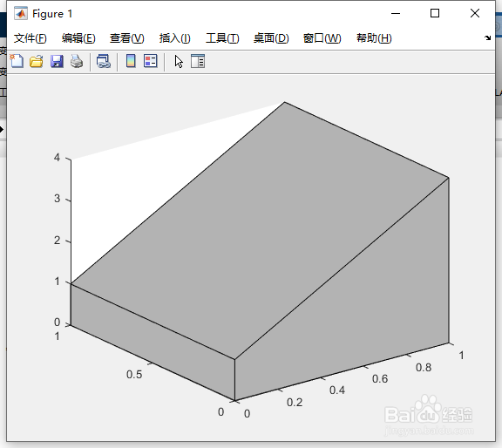Open the 编辑(E) menu

click(78, 38)
